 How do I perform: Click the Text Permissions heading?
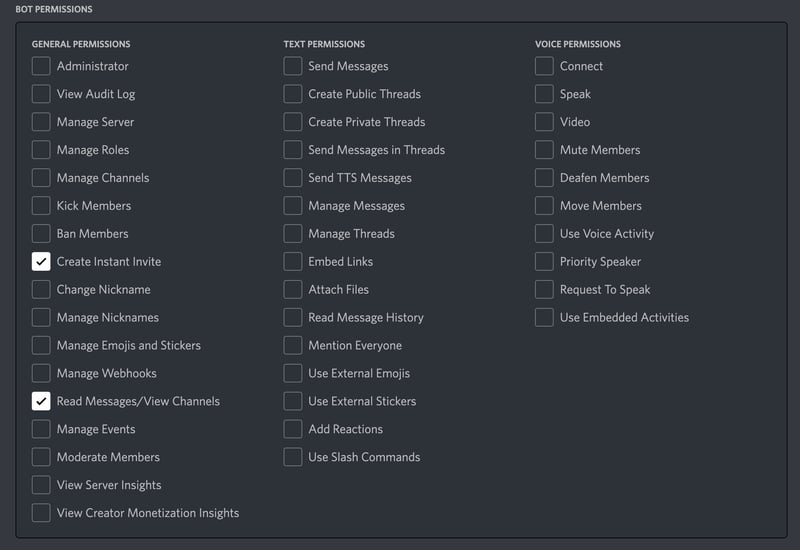click(x=324, y=44)
